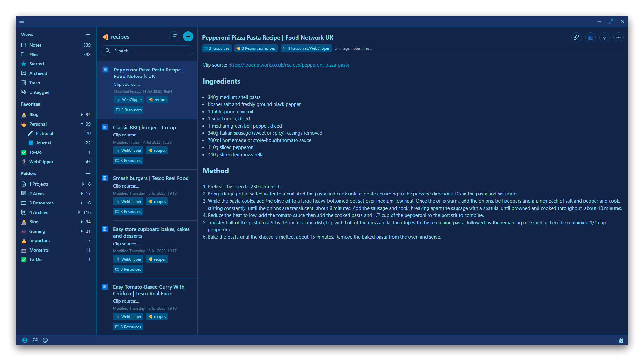Add a new folder with plus icon

coord(88,173)
